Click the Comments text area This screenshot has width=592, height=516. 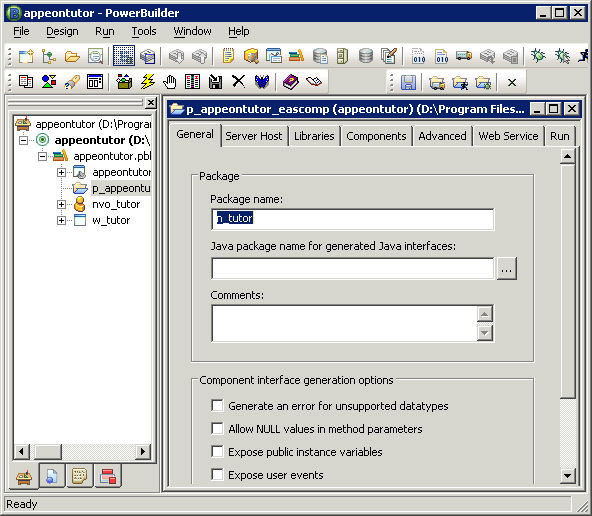345,323
